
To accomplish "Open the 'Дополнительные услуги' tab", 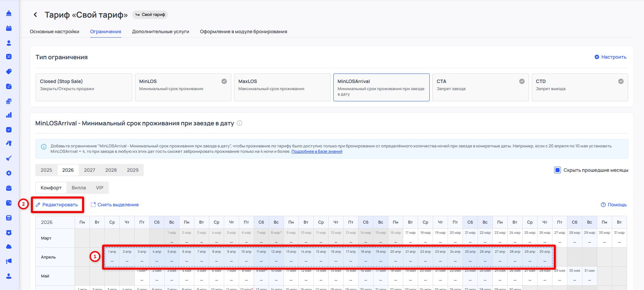I will tap(160, 32).
